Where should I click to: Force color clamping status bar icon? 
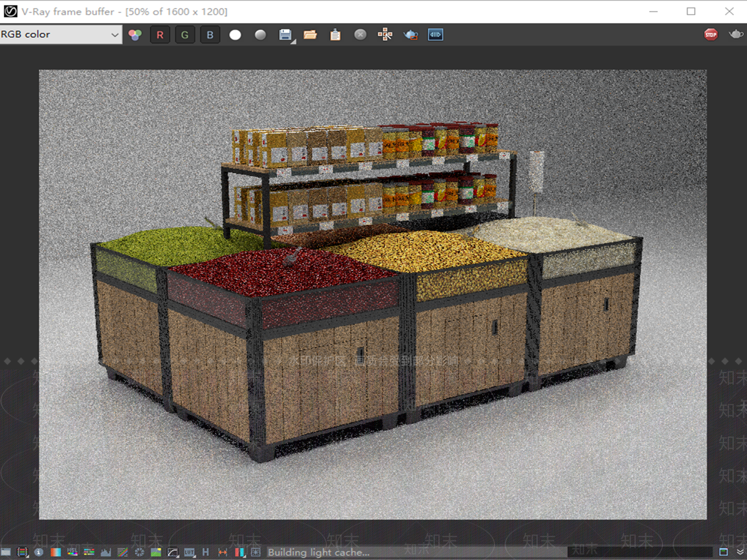[23, 553]
